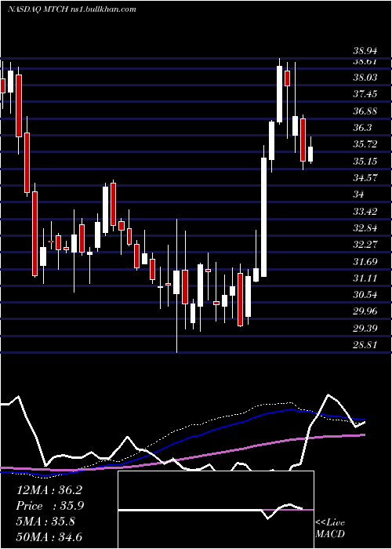Select the 32.84 price level label
This screenshot has width=392, height=549.
[x=365, y=228]
